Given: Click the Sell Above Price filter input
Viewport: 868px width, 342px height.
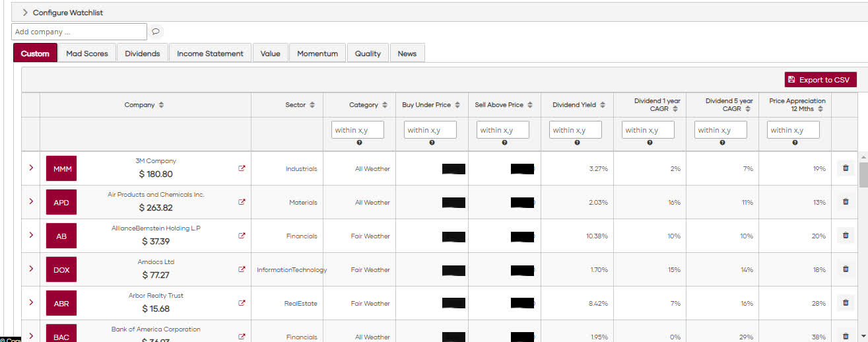Looking at the screenshot, I should (503, 130).
